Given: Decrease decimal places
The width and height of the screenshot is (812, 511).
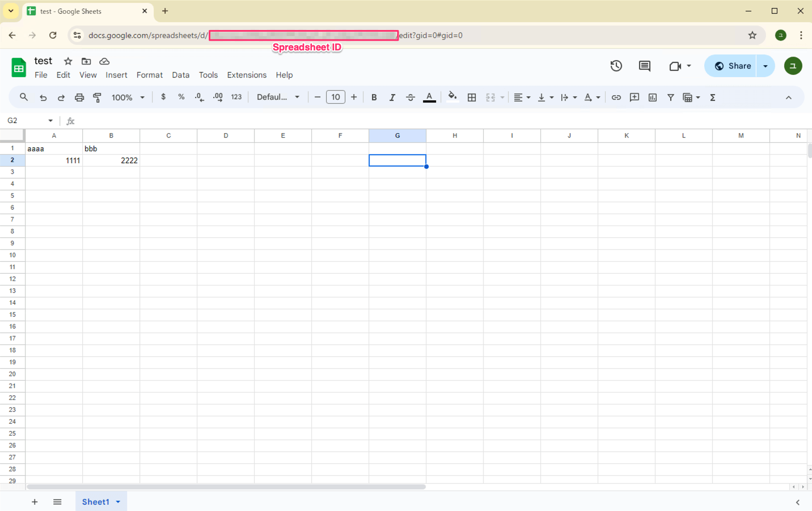Looking at the screenshot, I should coord(199,97).
